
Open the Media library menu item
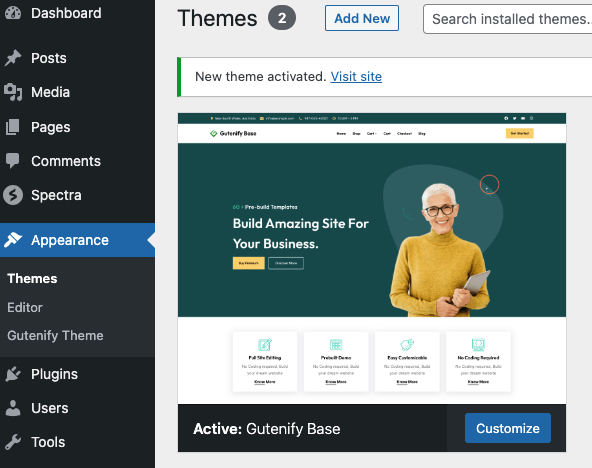[77, 92]
